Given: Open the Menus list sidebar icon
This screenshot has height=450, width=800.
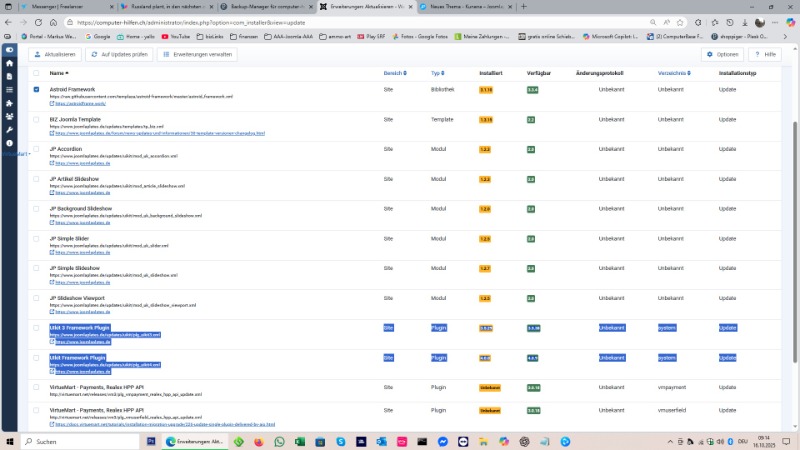Looking at the screenshot, I should tap(9, 90).
